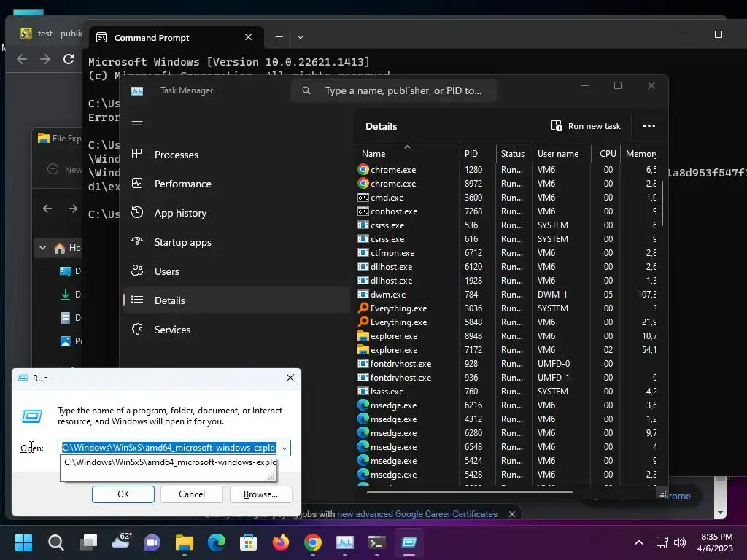
Task: Click Task Manager vertical scrollbar thumb
Action: 662,203
